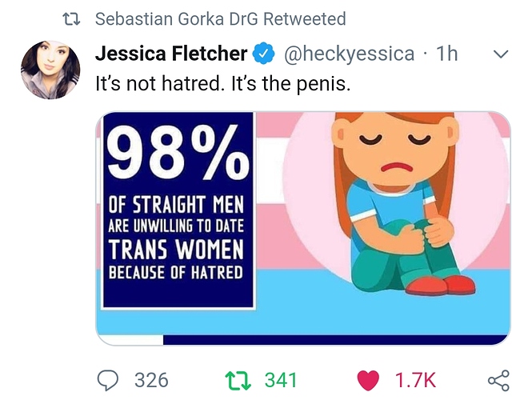Click the green retweet arrows icon
The height and width of the screenshot is (400, 532).
(238, 380)
